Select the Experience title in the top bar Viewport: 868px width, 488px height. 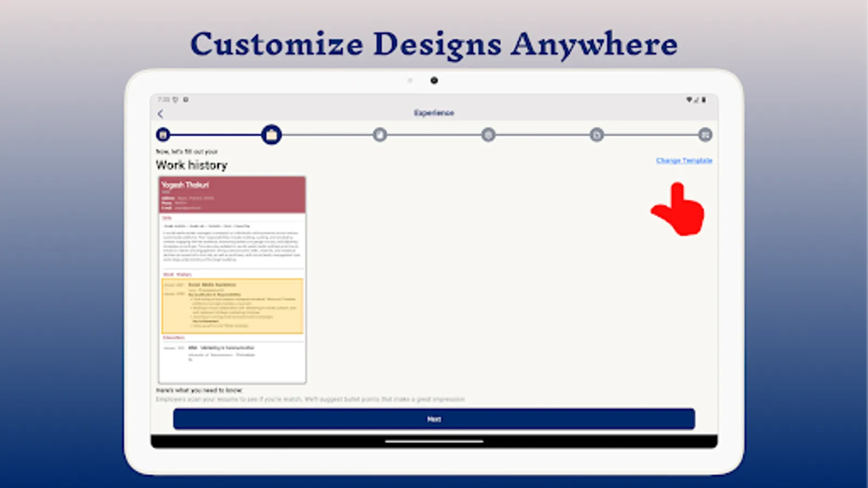(434, 113)
